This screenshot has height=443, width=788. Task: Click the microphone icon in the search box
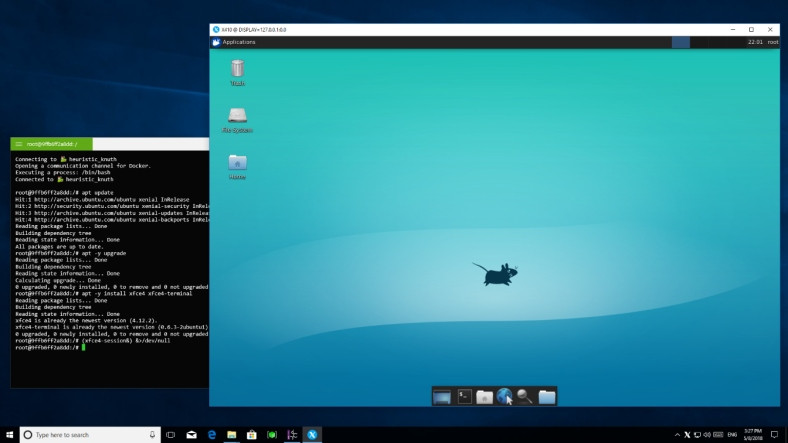[152, 434]
